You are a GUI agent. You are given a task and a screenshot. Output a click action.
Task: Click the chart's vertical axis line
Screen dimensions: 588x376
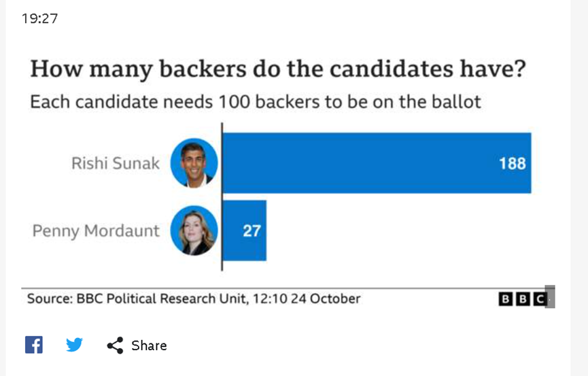(x=222, y=196)
